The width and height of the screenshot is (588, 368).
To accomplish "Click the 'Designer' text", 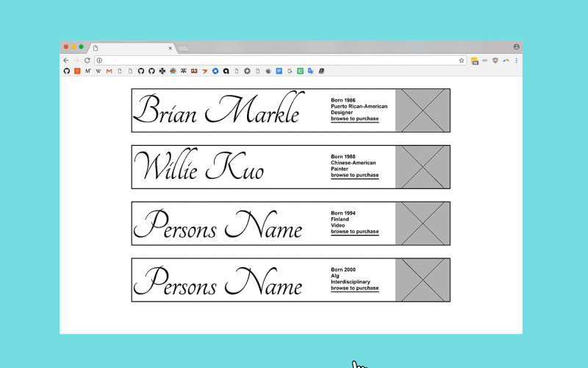I will tap(342, 113).
